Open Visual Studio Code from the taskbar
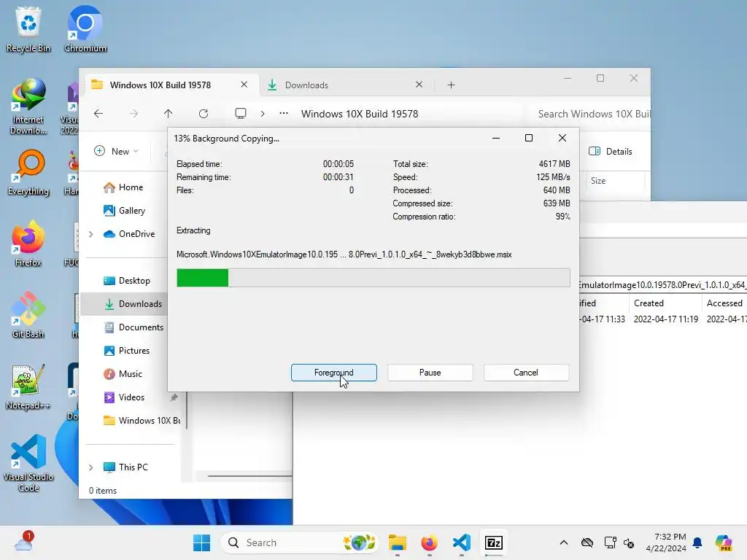This screenshot has width=747, height=560. [462, 542]
